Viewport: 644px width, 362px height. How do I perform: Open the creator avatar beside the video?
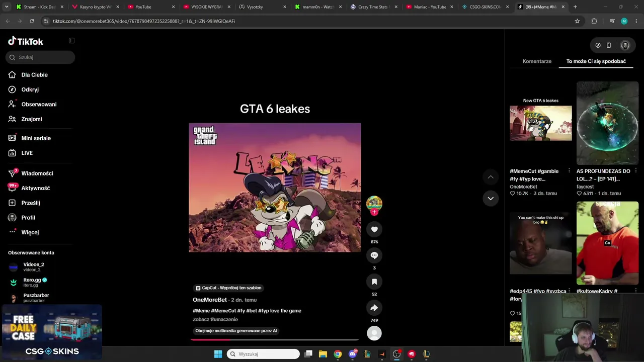pos(374,203)
